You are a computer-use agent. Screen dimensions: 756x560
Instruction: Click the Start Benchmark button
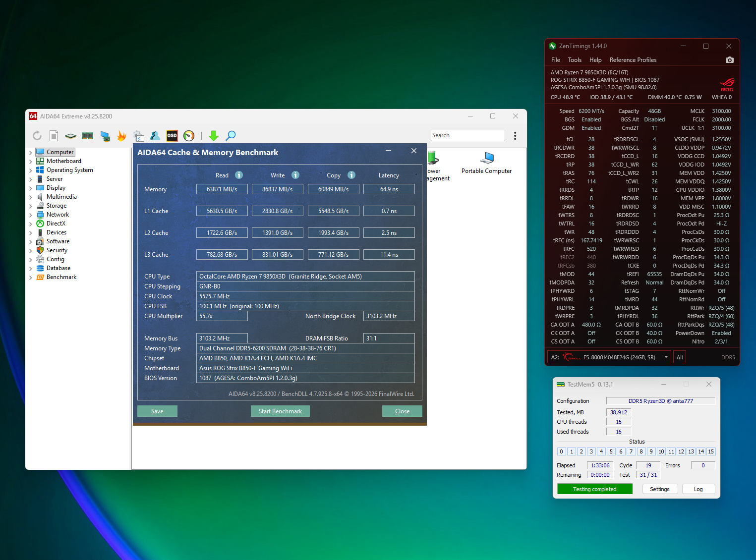(280, 411)
